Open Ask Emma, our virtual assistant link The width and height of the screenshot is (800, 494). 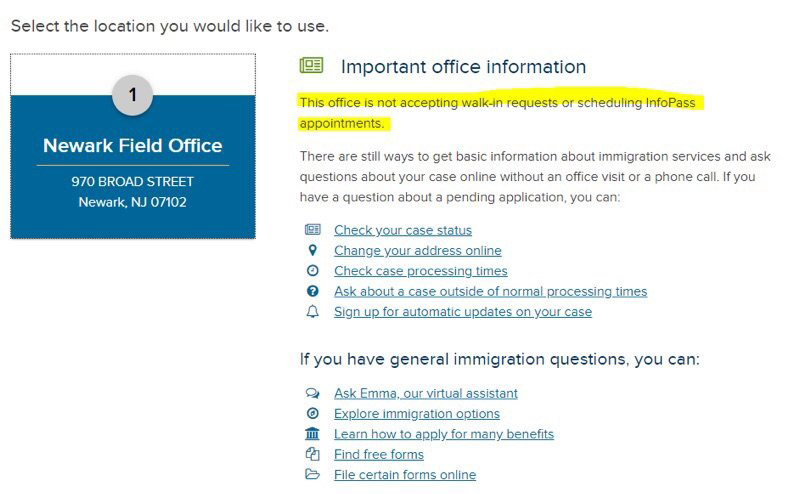coord(426,393)
